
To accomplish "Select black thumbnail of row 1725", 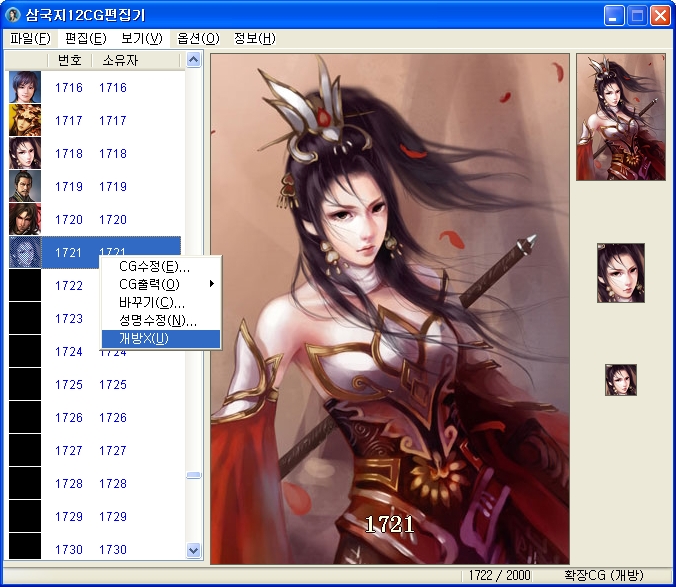I will click(x=25, y=384).
